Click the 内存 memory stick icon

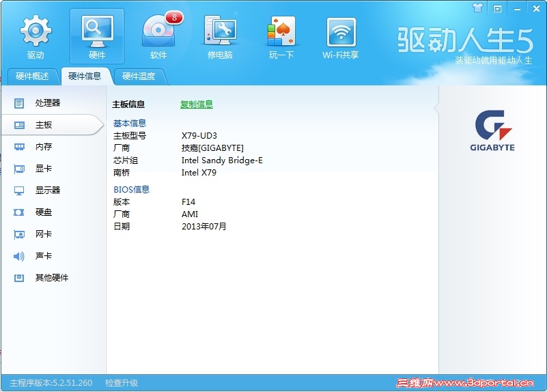19,147
